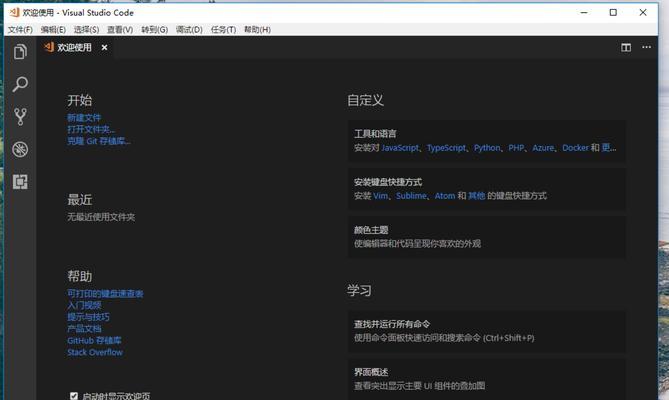Open the 转到(G) menu
The image size is (669, 400).
154,29
